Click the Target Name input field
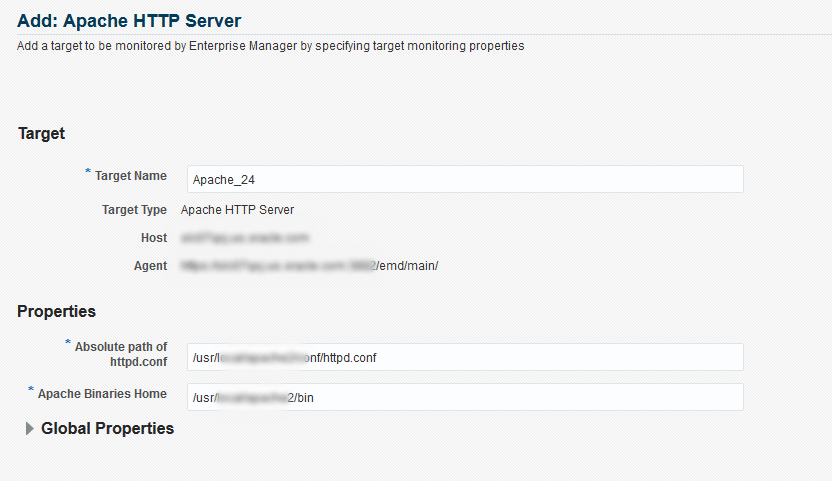This screenshot has height=481, width=832. (465, 179)
